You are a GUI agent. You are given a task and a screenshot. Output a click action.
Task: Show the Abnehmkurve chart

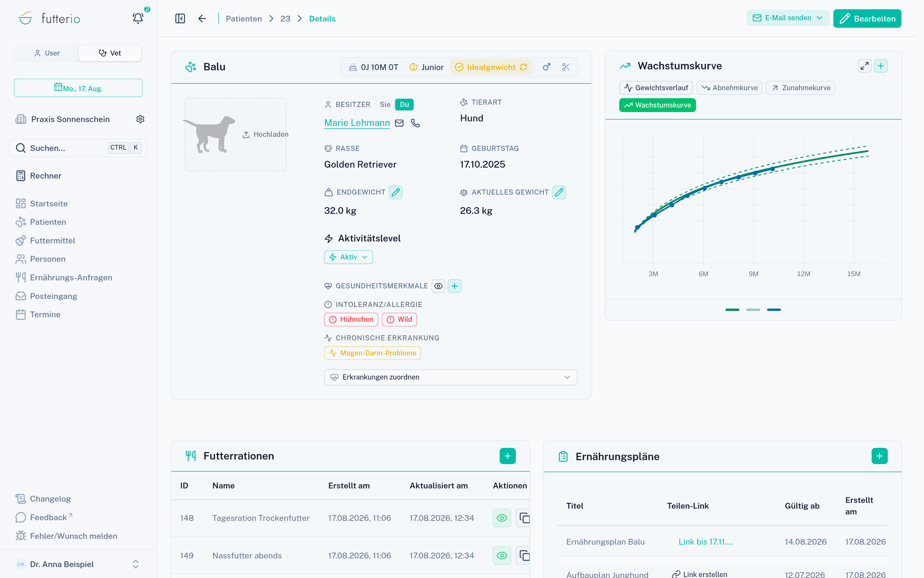coord(729,88)
